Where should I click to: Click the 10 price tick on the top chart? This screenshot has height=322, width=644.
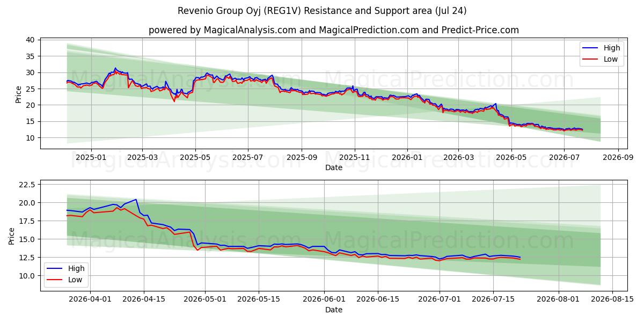[x=30, y=138]
